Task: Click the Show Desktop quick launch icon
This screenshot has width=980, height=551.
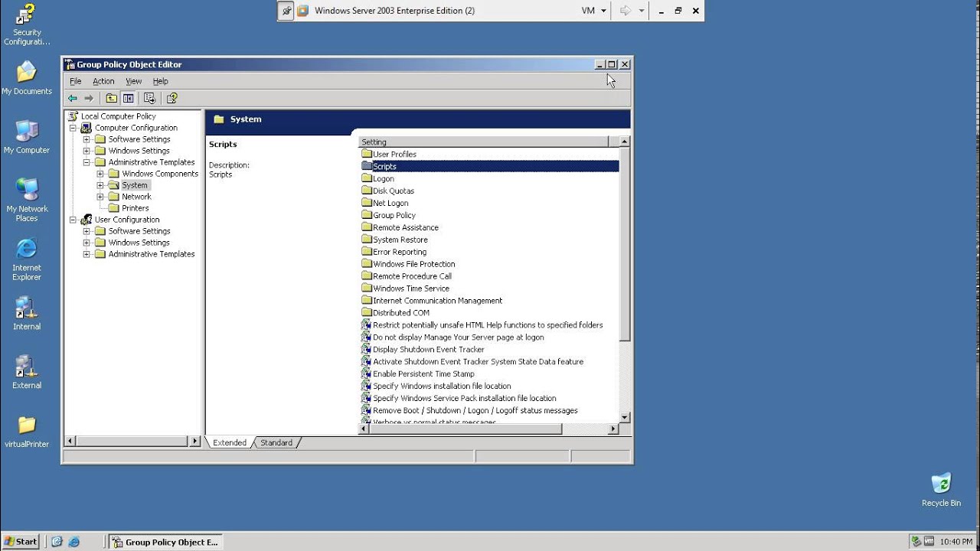Action: (x=57, y=542)
